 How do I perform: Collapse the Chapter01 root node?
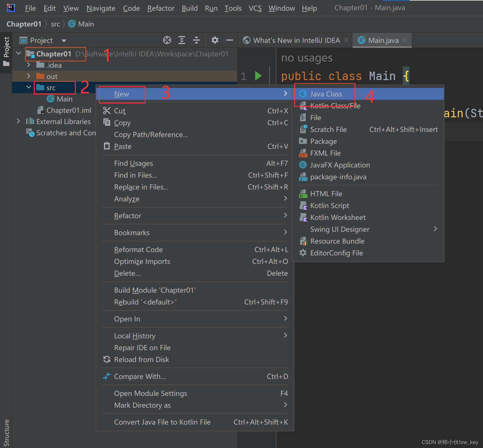point(19,53)
